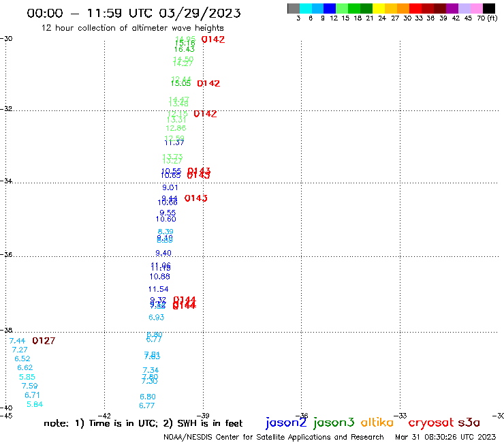This screenshot has width=504, height=443.
Task: Click the NOAA/NESDIS Center credit line
Action: point(274,437)
